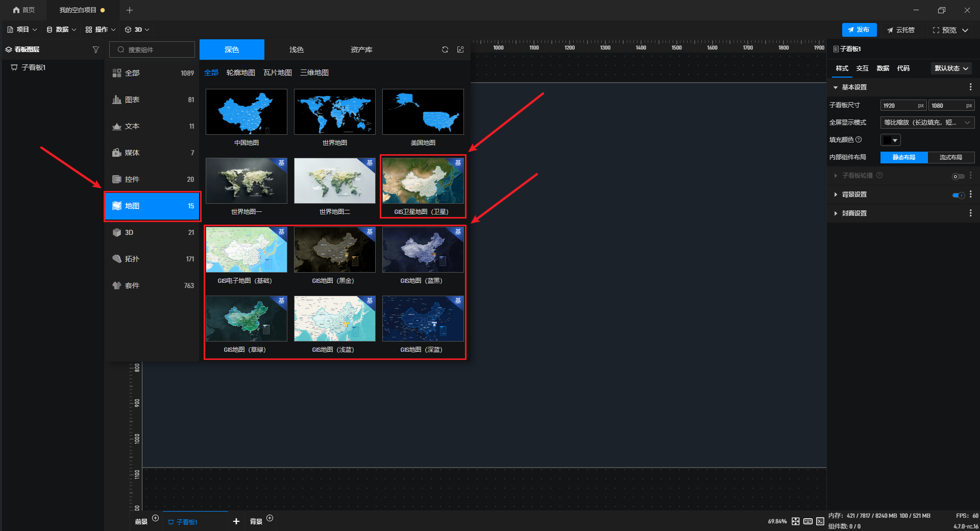Click the 瓦片地图 filter link

(x=277, y=73)
